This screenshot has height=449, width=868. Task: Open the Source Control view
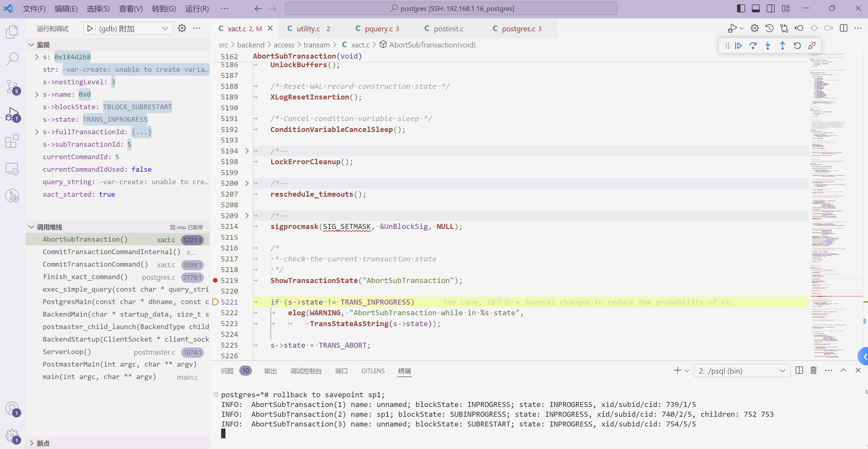click(x=12, y=87)
